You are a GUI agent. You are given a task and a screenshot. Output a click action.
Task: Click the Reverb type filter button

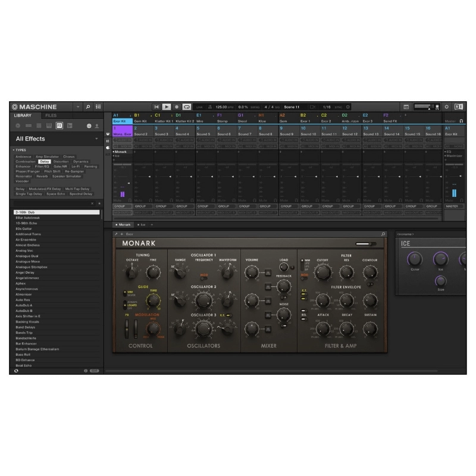[42, 176]
